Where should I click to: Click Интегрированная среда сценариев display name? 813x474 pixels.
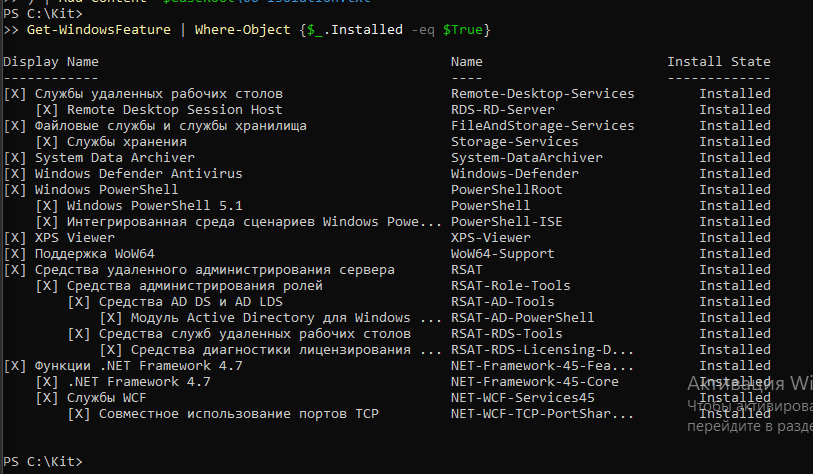(254, 222)
